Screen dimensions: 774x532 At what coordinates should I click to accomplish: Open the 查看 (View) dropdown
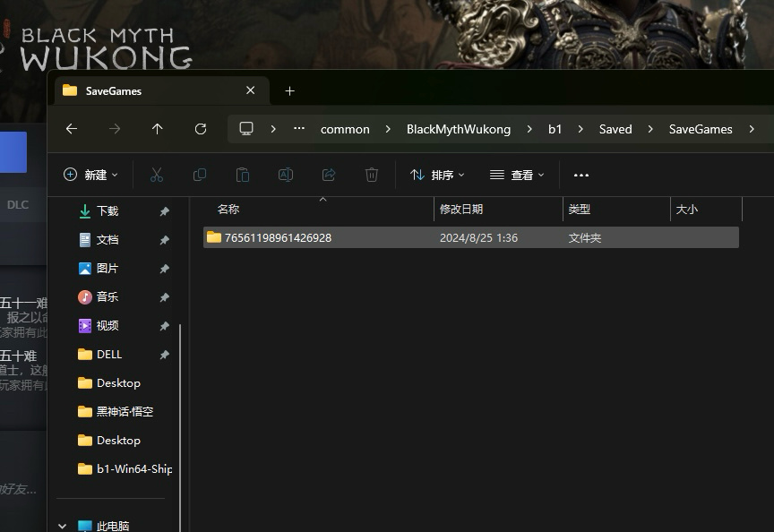[517, 175]
